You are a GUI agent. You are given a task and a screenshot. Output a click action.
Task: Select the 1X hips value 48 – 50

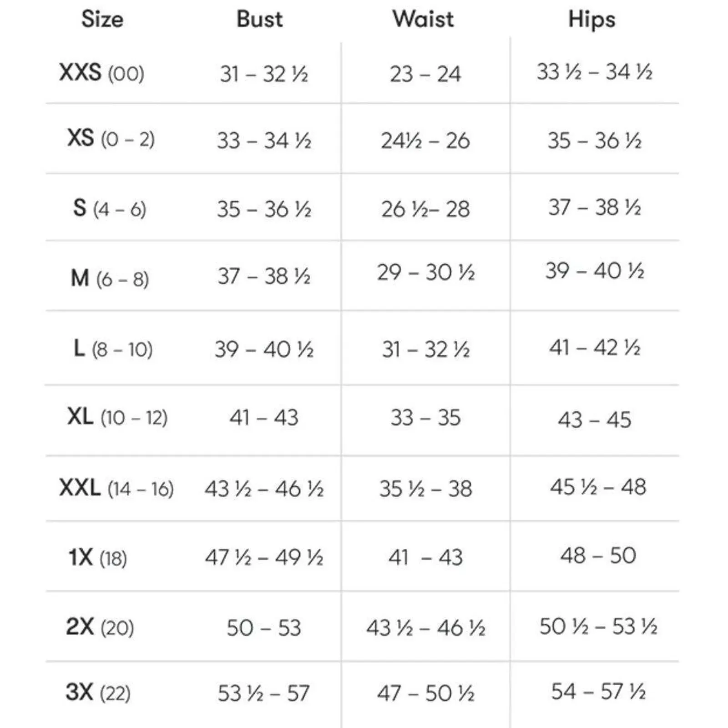(598, 556)
